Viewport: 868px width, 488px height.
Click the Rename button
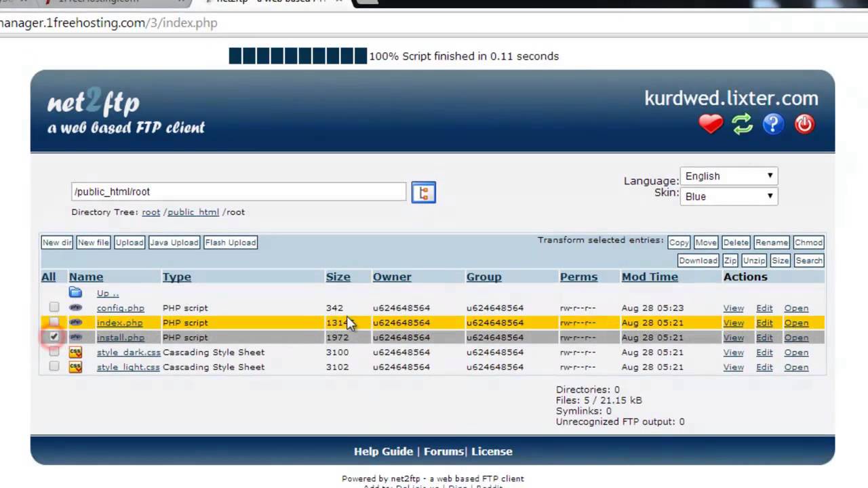(772, 243)
